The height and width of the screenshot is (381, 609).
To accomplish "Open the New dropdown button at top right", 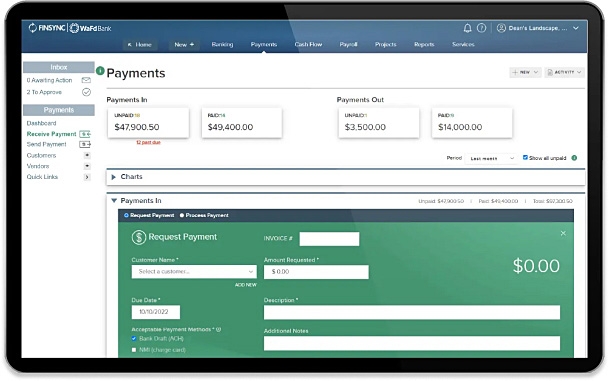I will tap(525, 72).
